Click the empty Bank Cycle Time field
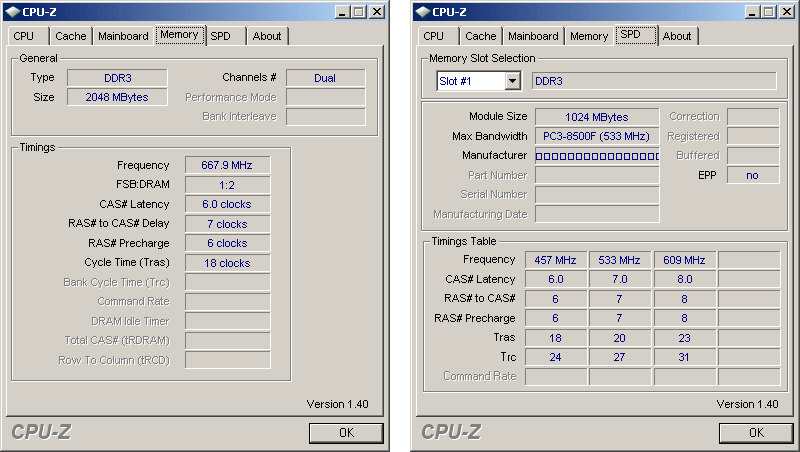This screenshot has height=452, width=800. click(228, 283)
